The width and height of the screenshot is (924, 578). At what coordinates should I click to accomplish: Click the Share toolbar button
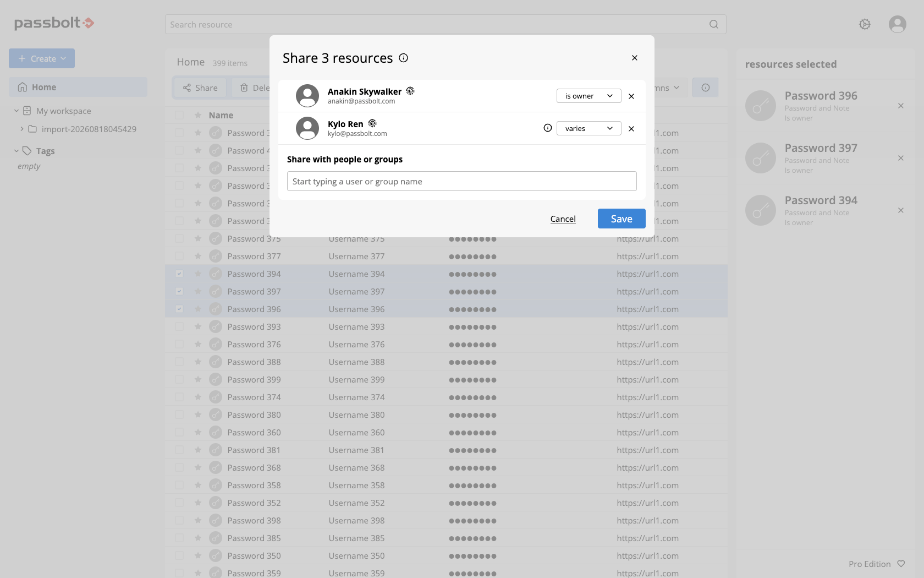200,88
